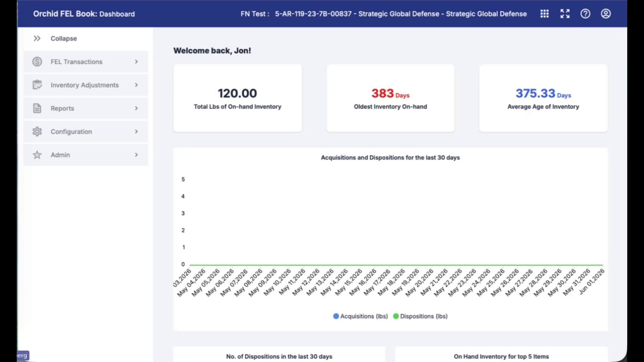Click the FN Test license text in header

[384, 14]
